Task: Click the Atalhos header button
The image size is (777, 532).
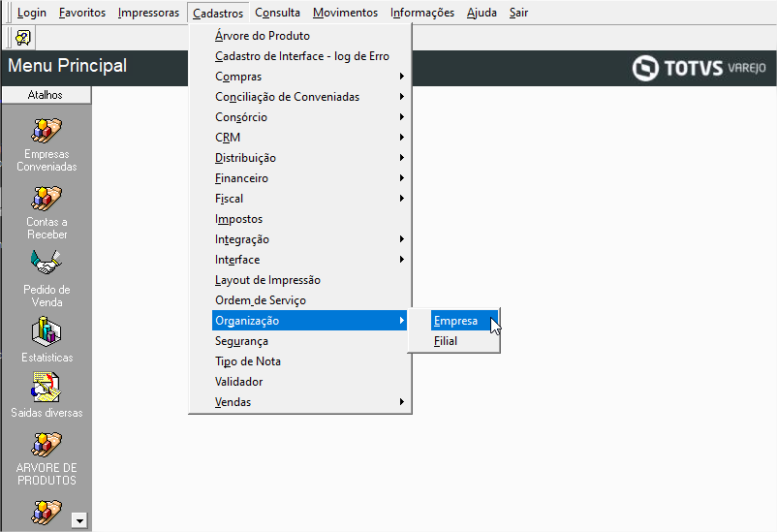Action: 46,95
